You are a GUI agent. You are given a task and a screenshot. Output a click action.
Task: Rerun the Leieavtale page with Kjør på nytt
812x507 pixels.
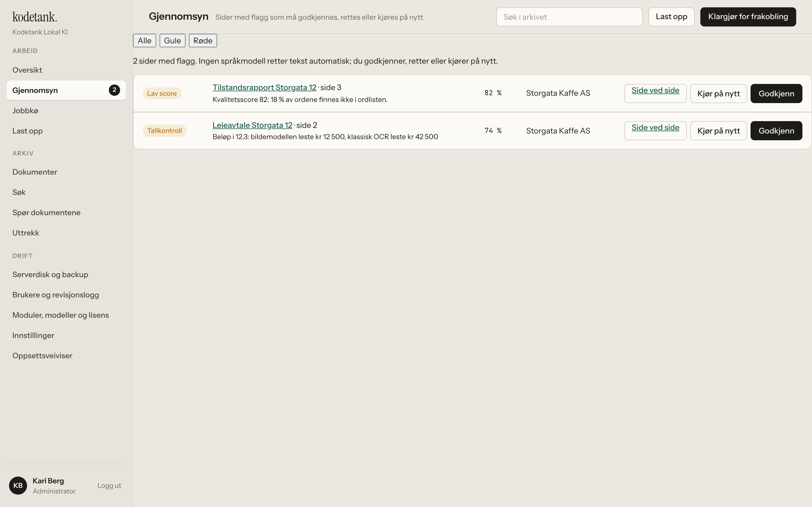pyautogui.click(x=718, y=131)
